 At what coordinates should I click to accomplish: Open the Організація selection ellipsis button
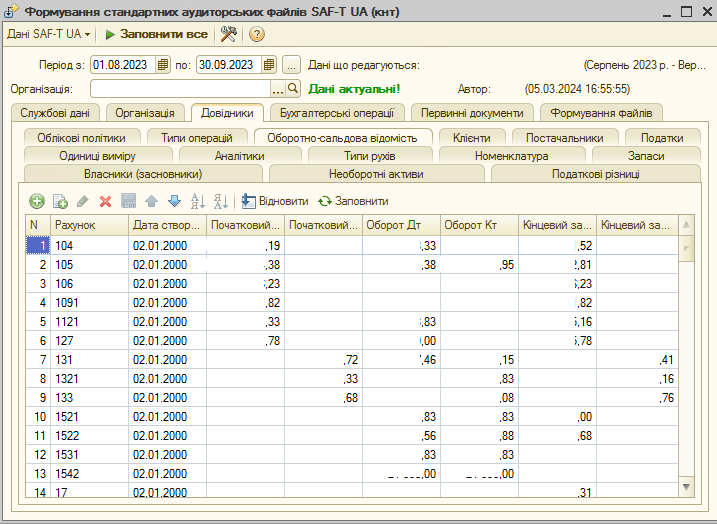278,89
